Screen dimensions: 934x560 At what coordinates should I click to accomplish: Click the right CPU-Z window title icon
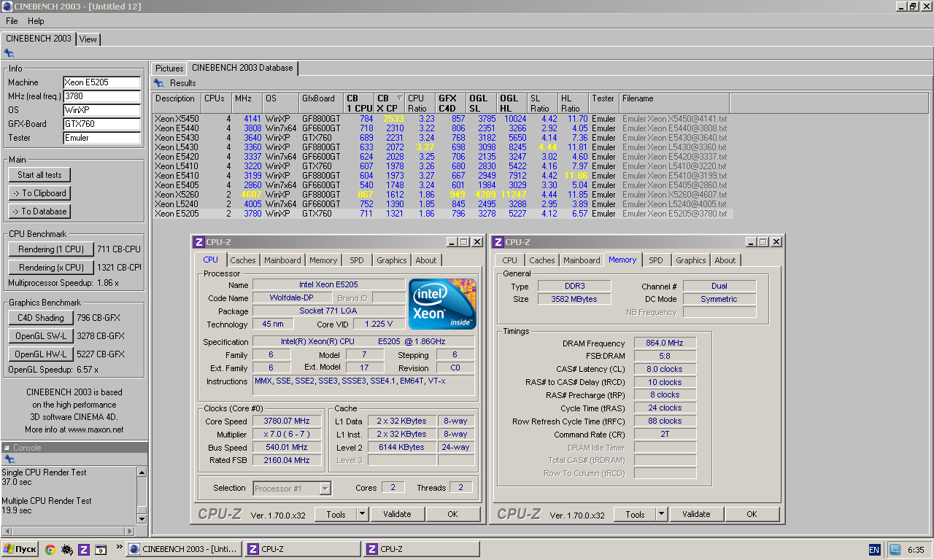498,242
